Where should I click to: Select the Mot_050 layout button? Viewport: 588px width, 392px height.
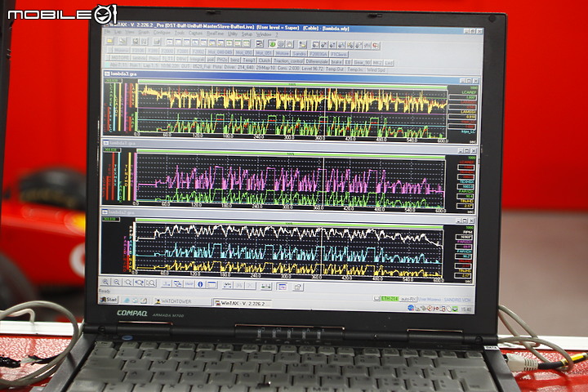pos(243,52)
